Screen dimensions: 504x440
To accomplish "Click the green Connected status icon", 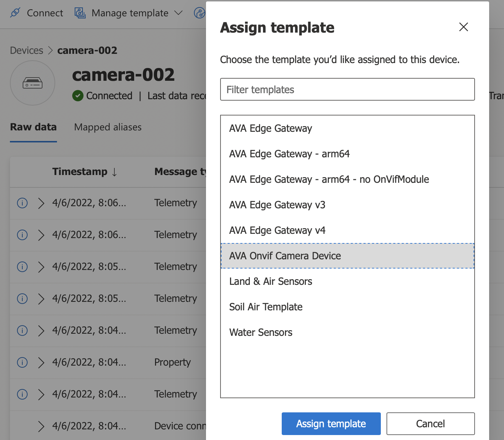I will tap(78, 96).
